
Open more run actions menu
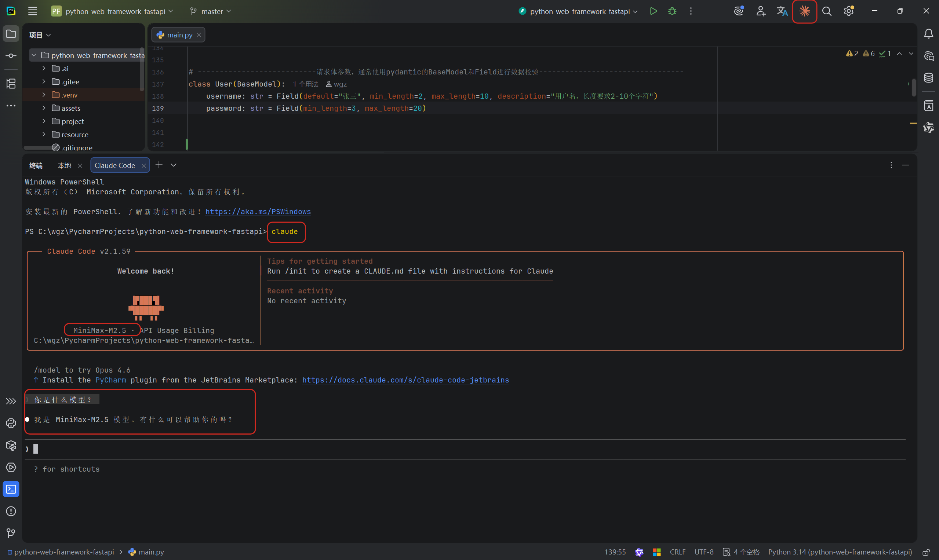pos(691,11)
